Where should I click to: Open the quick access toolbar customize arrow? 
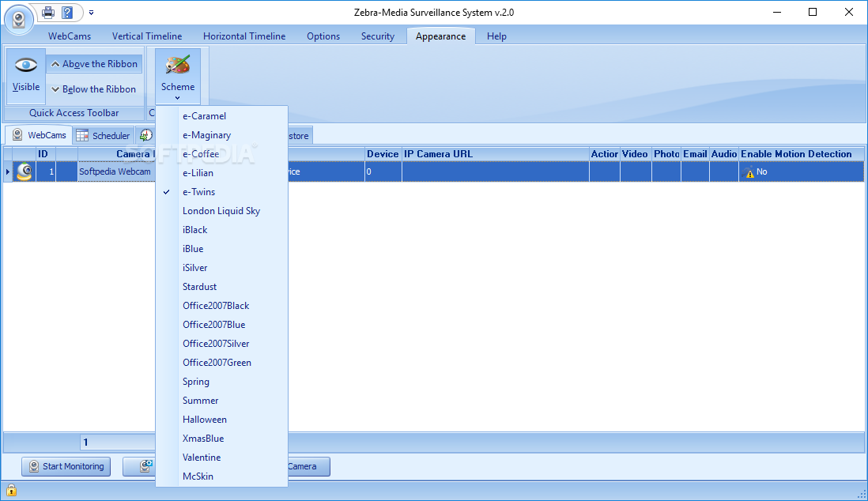[92, 12]
